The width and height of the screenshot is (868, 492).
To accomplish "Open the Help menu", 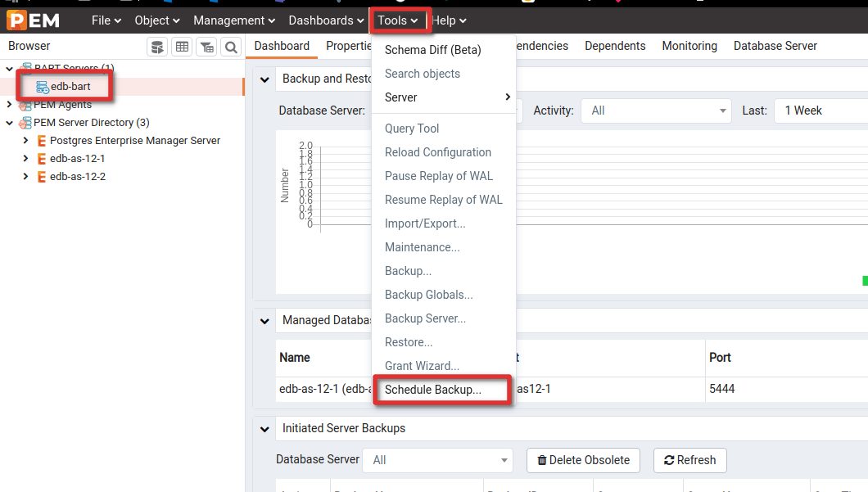I will pyautogui.click(x=449, y=20).
